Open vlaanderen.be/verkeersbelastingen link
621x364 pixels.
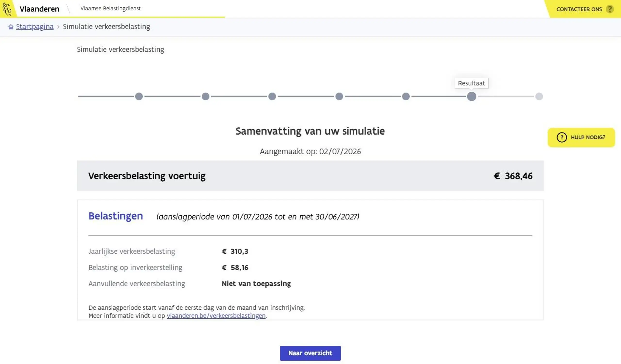(x=216, y=316)
